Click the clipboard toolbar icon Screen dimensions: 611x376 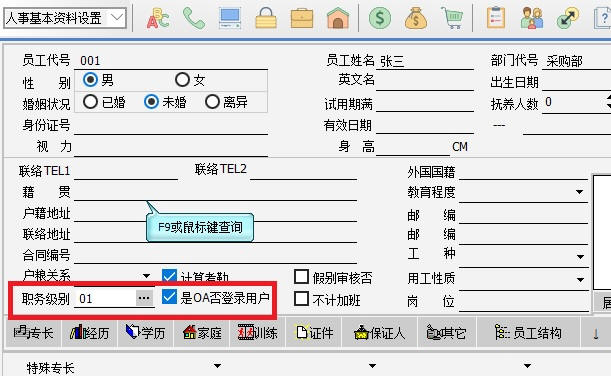(496, 18)
